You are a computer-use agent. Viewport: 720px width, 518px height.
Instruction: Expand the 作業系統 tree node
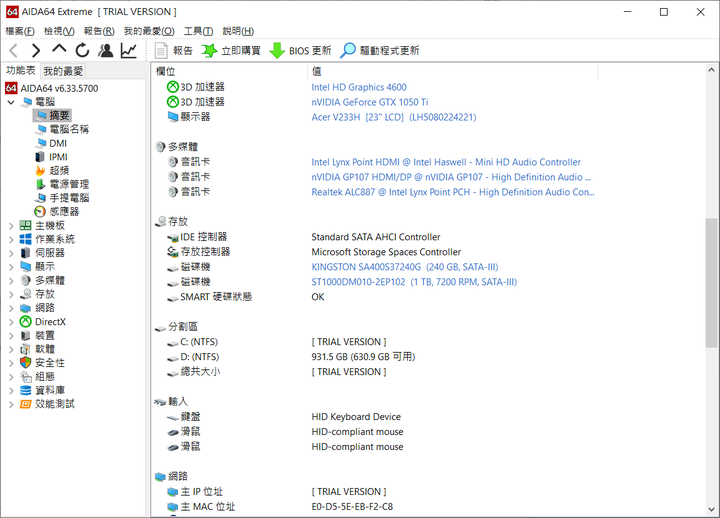(x=11, y=239)
